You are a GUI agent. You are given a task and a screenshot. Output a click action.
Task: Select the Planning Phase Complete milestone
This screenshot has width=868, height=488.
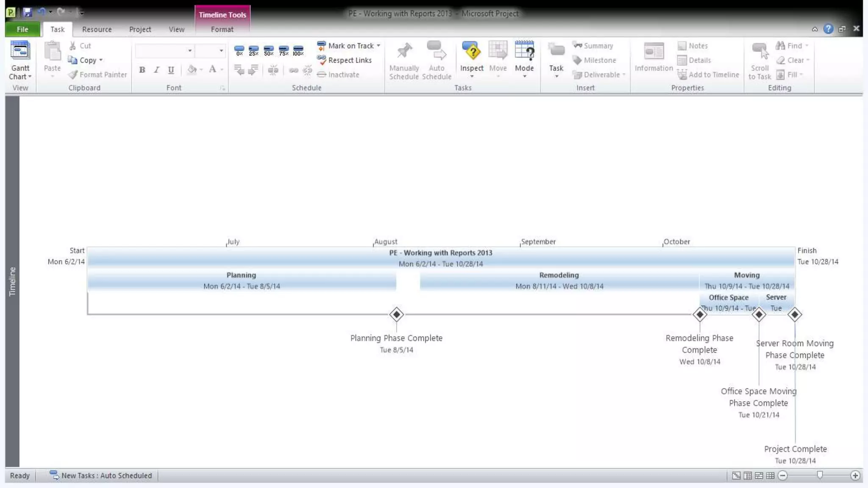pyautogui.click(x=396, y=314)
